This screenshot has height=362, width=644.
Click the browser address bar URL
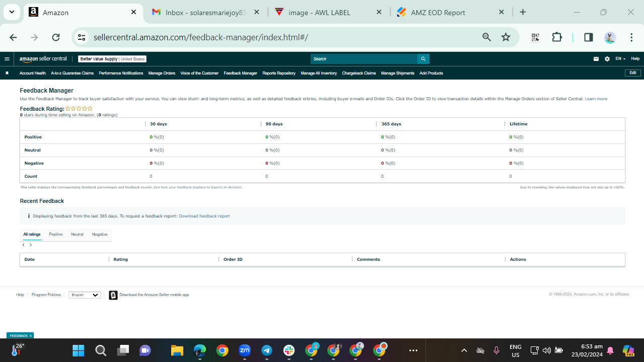coord(201,37)
